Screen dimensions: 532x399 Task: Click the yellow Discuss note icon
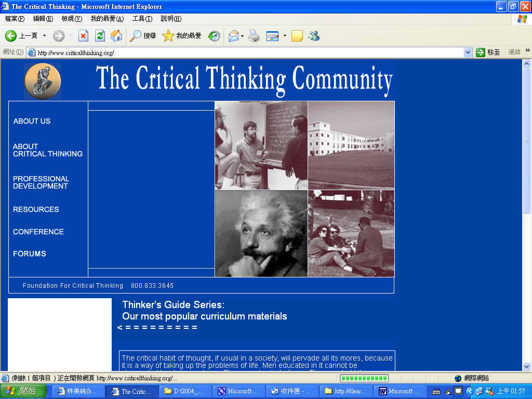[x=297, y=36]
